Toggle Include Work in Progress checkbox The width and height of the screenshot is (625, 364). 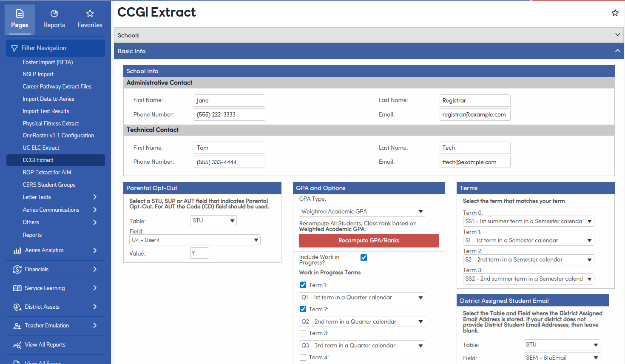point(364,257)
